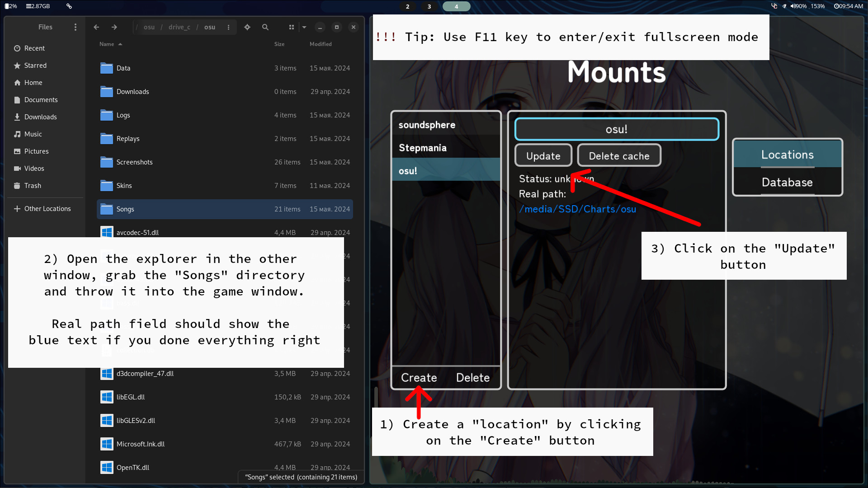The width and height of the screenshot is (868, 488).
Task: Switch to the 'Database' panel
Action: click(x=787, y=182)
